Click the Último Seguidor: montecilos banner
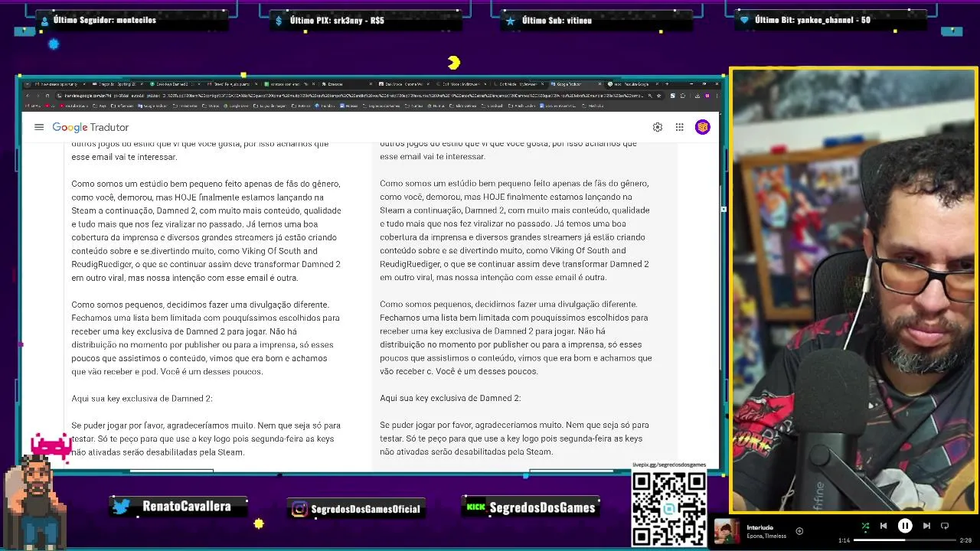This screenshot has height=551, width=980. [x=131, y=20]
